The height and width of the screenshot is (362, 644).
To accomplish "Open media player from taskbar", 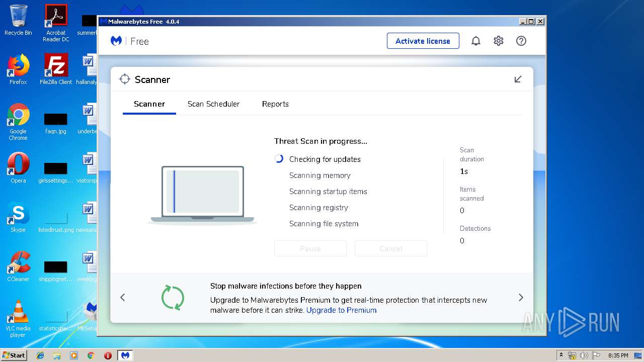I will (74, 355).
